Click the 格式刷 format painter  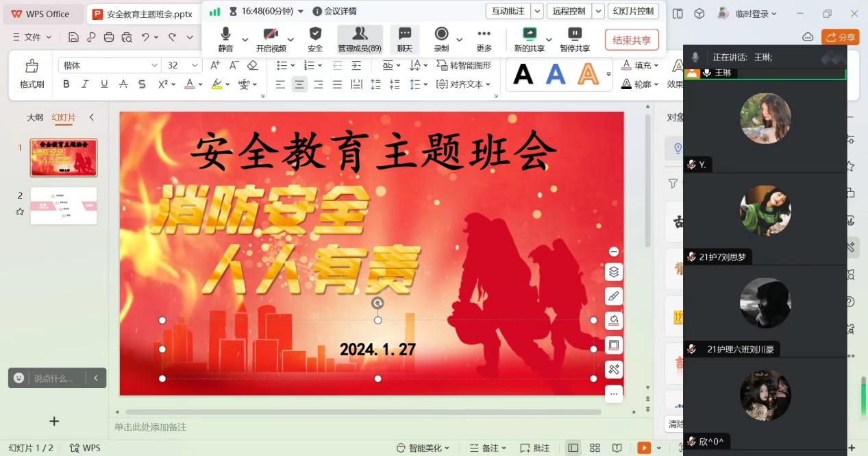coord(32,73)
